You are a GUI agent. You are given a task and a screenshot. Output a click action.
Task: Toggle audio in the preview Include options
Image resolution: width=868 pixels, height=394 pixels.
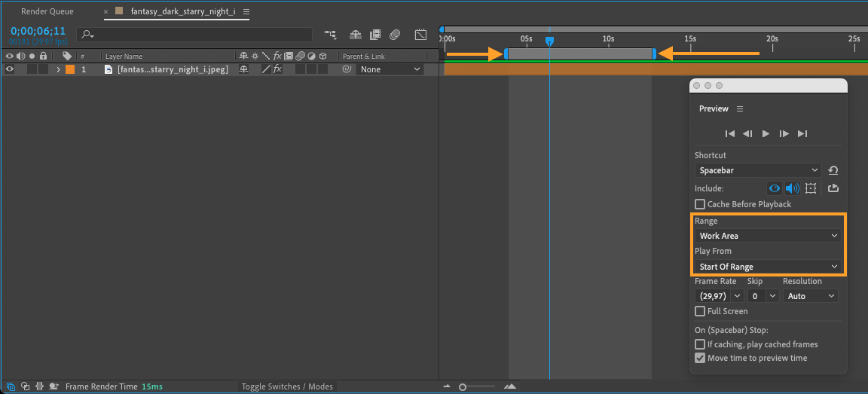tap(792, 188)
